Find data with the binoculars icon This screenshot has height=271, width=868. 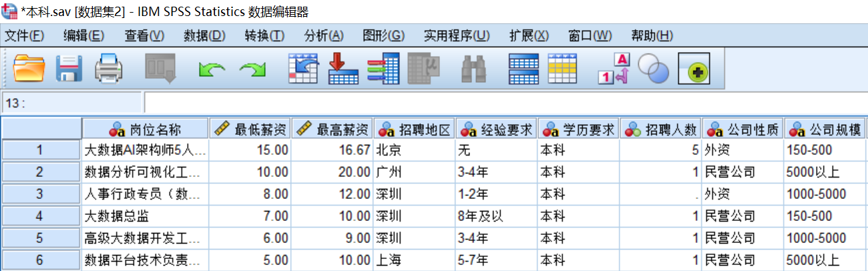474,68
